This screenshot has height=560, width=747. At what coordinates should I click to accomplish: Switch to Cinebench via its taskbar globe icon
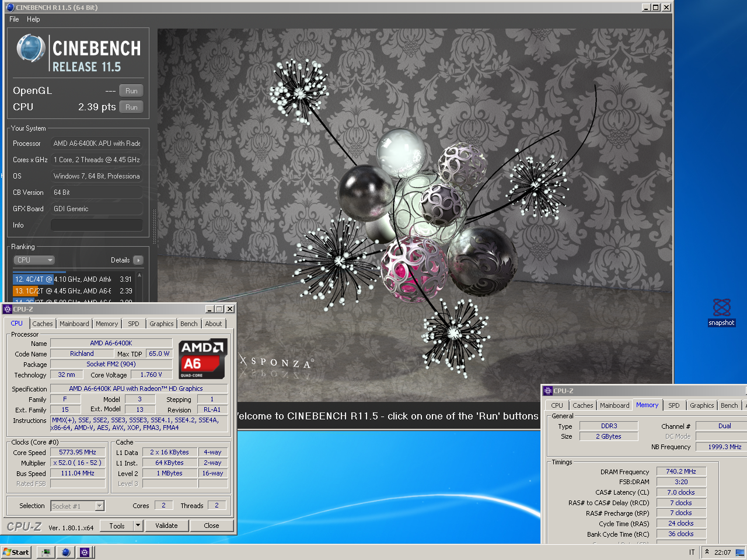(65, 552)
